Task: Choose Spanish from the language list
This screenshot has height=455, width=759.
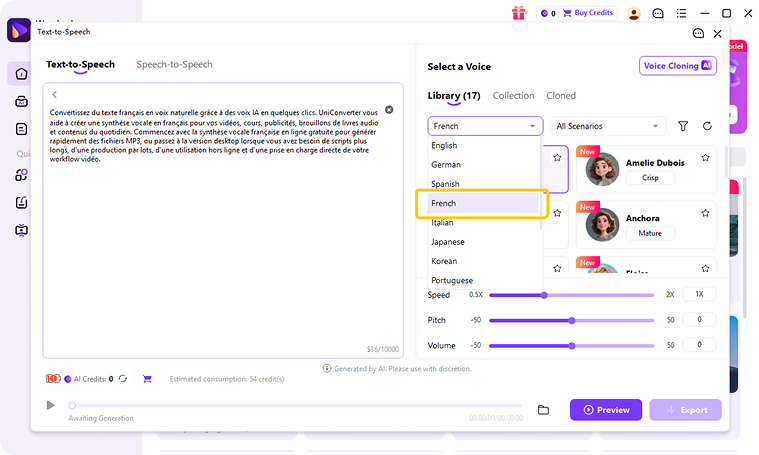Action: [483, 184]
